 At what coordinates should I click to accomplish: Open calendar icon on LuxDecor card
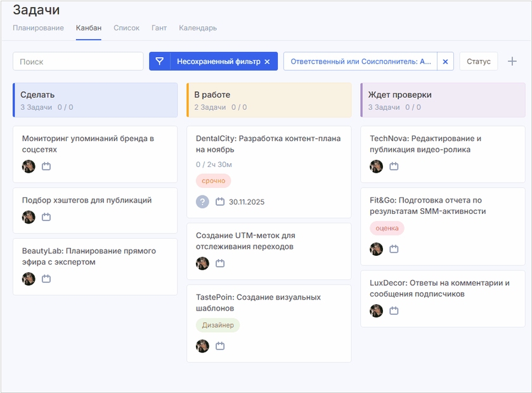pyautogui.click(x=394, y=310)
